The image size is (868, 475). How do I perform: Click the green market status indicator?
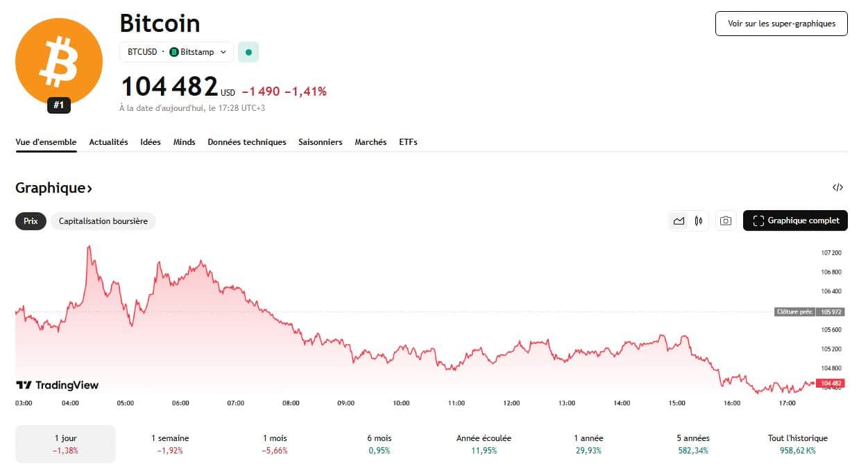[x=248, y=52]
